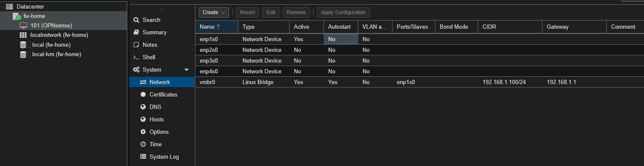Click the Certificates badge icon
Viewport: 644px width, 166px height.
pos(143,94)
